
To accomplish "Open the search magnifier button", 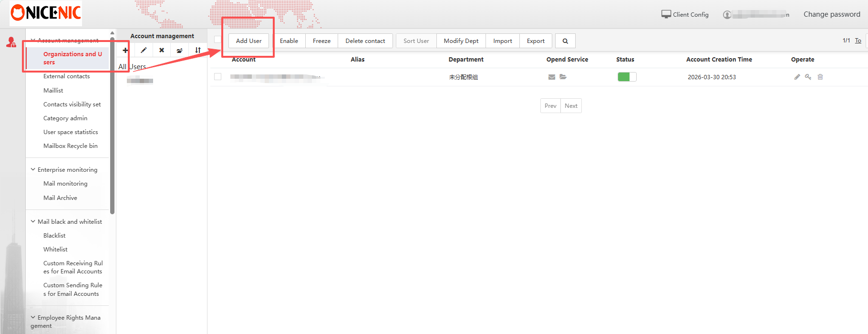I will [x=565, y=41].
